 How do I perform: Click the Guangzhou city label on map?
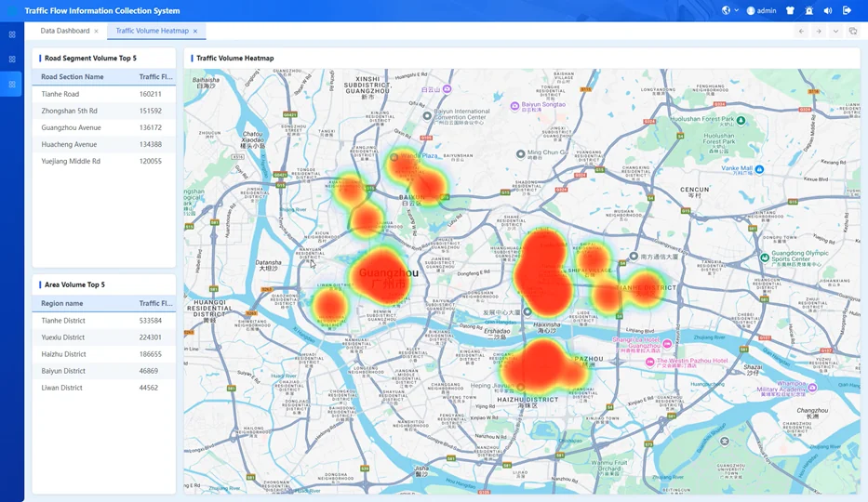pyautogui.click(x=389, y=278)
